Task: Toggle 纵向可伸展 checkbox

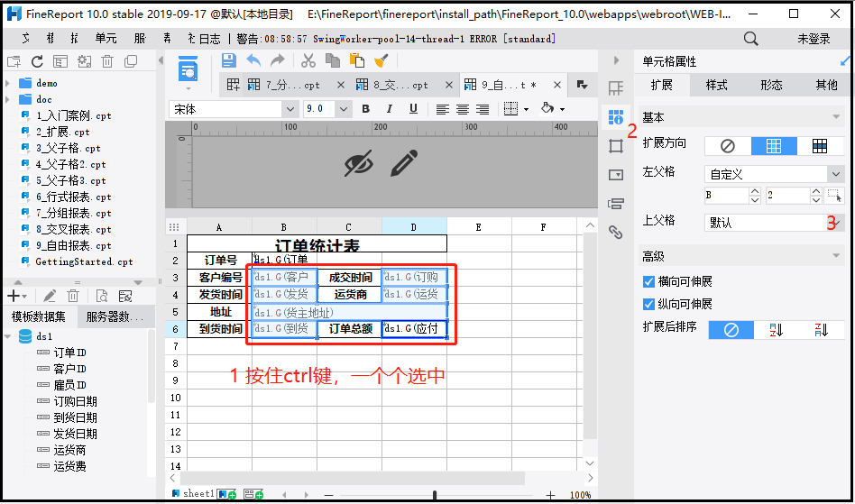Action: [x=648, y=304]
